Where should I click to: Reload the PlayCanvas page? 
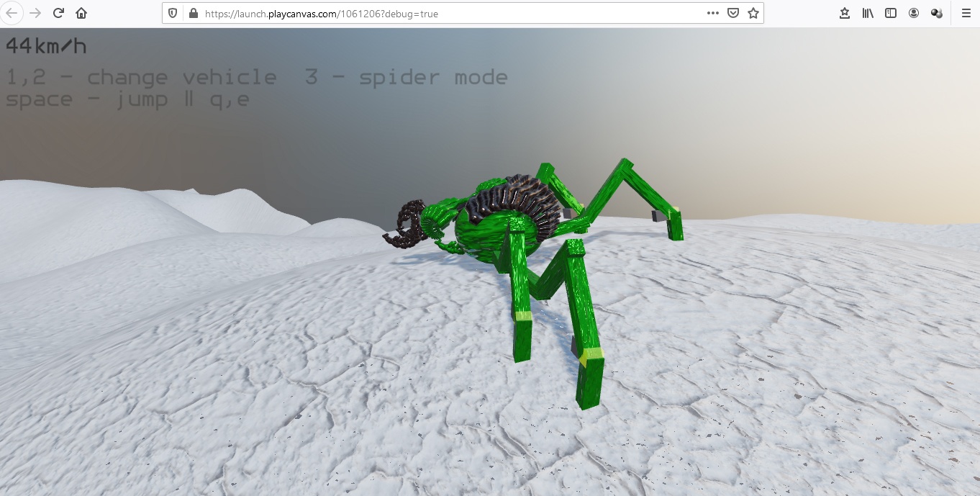pos(59,13)
